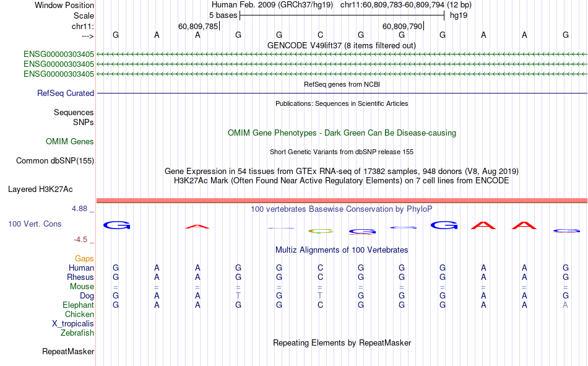Open the GTEx Gene Expression track title
This screenshot has width=588, height=366.
(x=341, y=171)
